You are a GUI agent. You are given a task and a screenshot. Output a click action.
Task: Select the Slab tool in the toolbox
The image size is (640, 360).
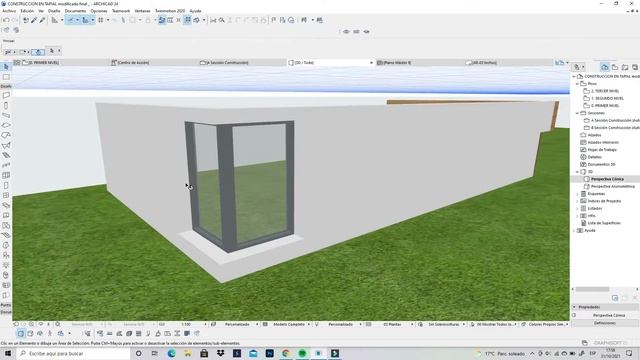[x=6, y=125]
